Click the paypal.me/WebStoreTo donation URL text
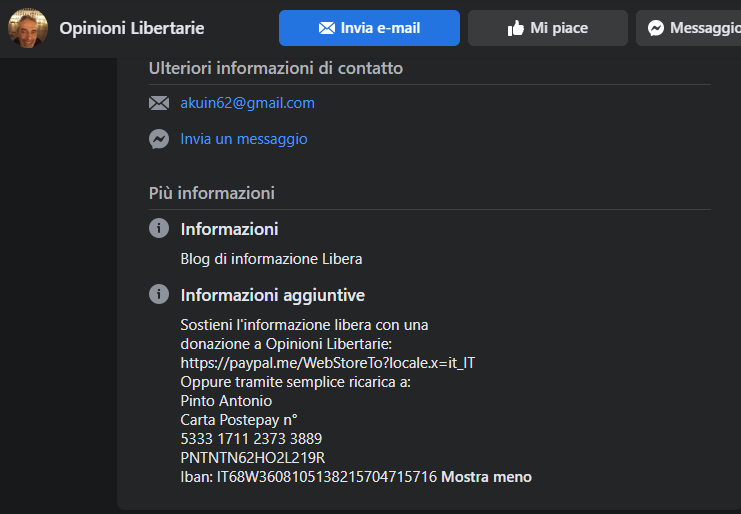The height and width of the screenshot is (514, 741). (328, 363)
